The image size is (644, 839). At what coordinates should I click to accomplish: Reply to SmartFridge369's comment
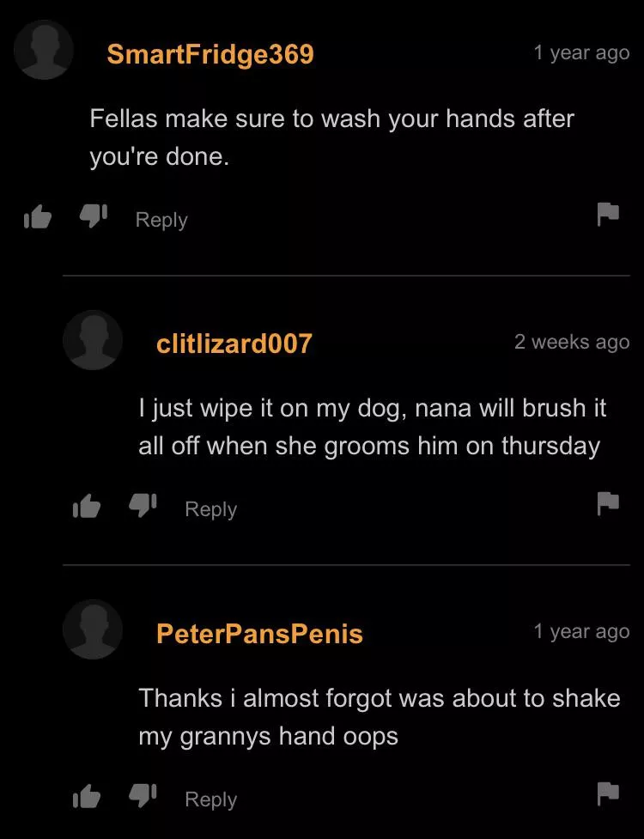tap(161, 221)
